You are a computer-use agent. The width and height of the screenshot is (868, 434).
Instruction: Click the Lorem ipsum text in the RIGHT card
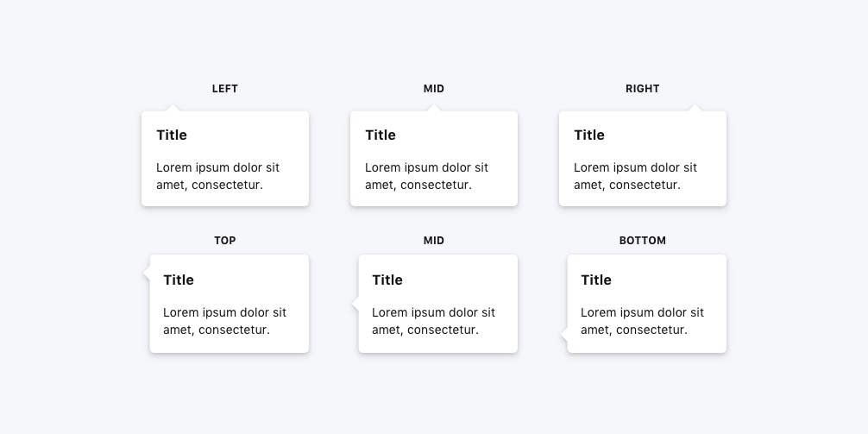tap(635, 176)
